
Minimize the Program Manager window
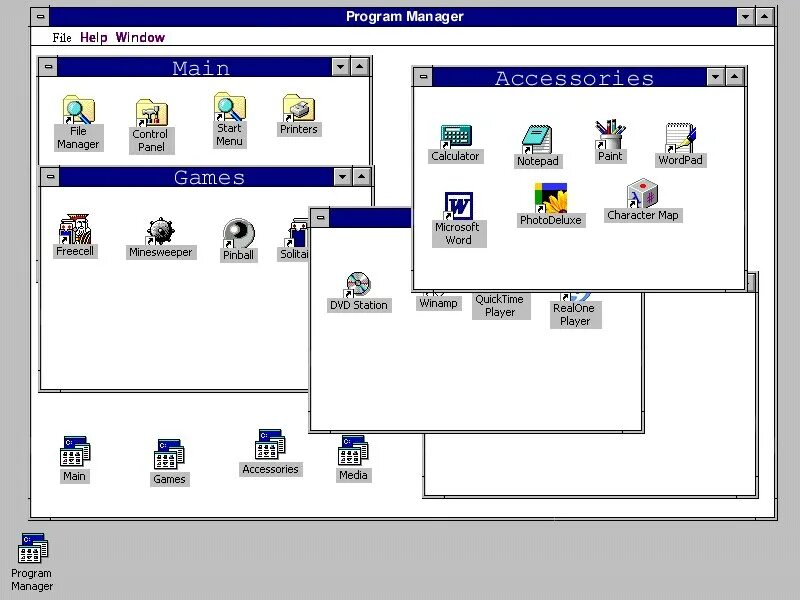[745, 16]
